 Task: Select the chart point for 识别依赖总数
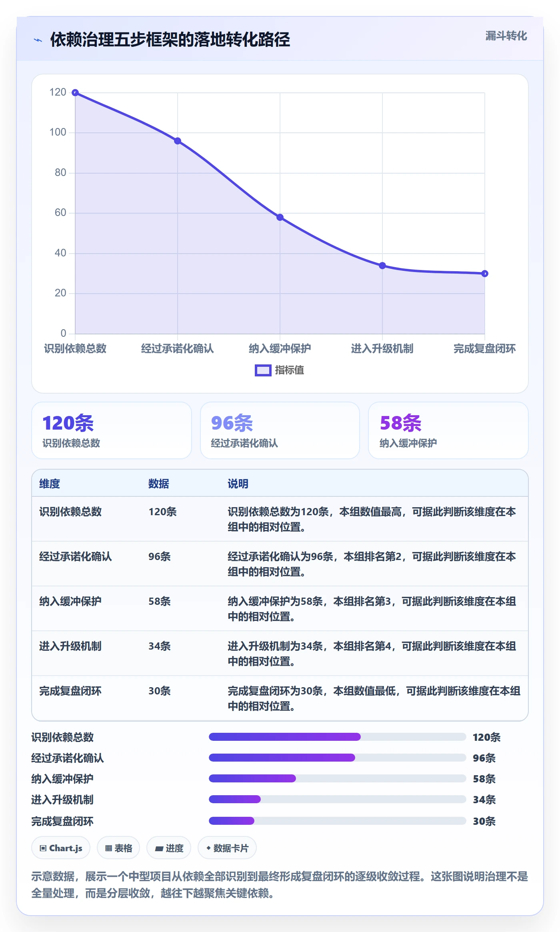pos(75,93)
